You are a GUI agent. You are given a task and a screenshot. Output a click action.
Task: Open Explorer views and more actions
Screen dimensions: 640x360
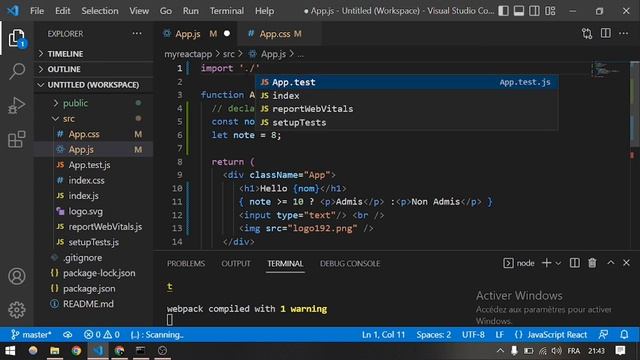pos(137,33)
